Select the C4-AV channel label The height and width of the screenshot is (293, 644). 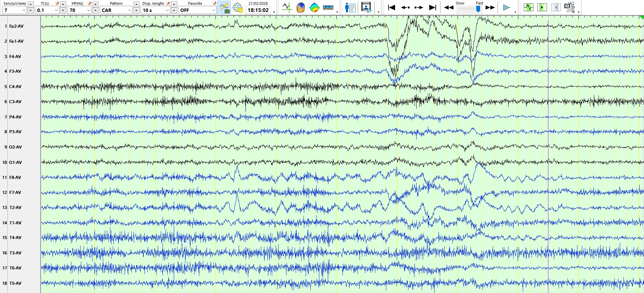click(x=15, y=87)
